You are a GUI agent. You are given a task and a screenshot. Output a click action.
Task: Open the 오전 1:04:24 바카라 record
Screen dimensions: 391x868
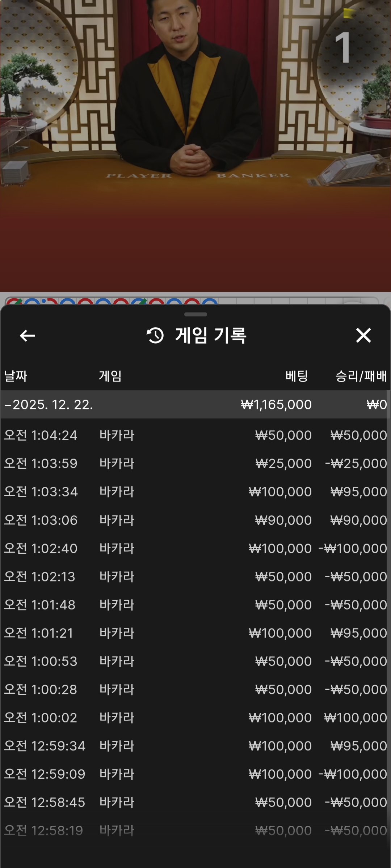[195, 435]
